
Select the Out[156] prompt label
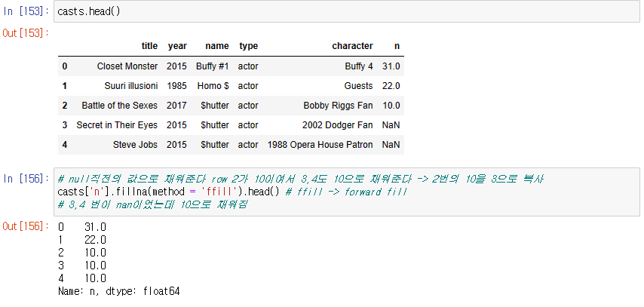click(26, 226)
